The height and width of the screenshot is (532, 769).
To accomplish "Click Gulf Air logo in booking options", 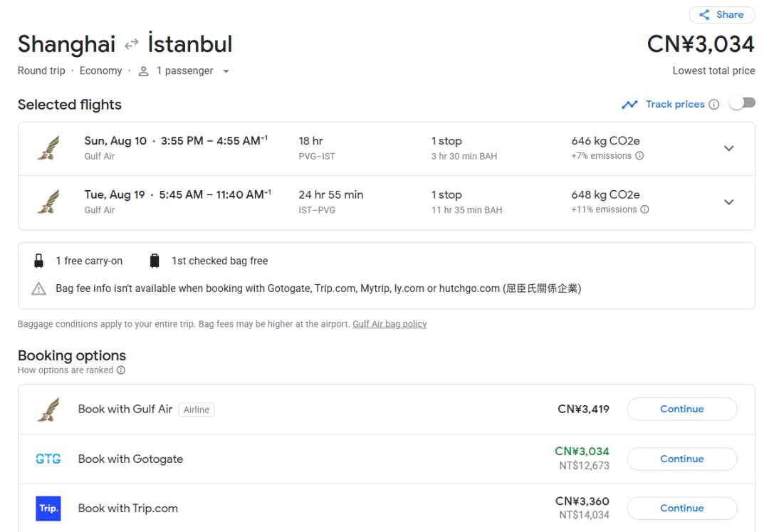I will [48, 410].
